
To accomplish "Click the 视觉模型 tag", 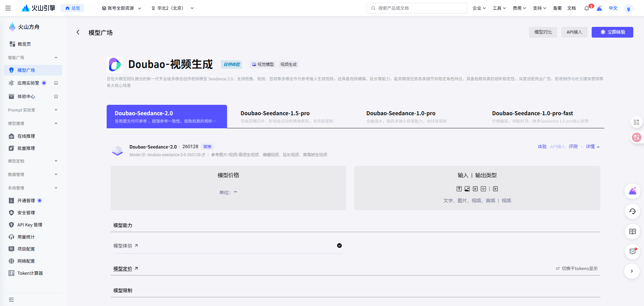I will [263, 64].
